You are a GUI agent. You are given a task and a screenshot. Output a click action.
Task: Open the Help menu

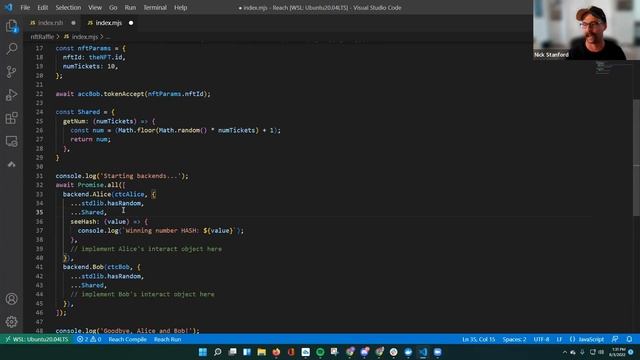click(180, 7)
